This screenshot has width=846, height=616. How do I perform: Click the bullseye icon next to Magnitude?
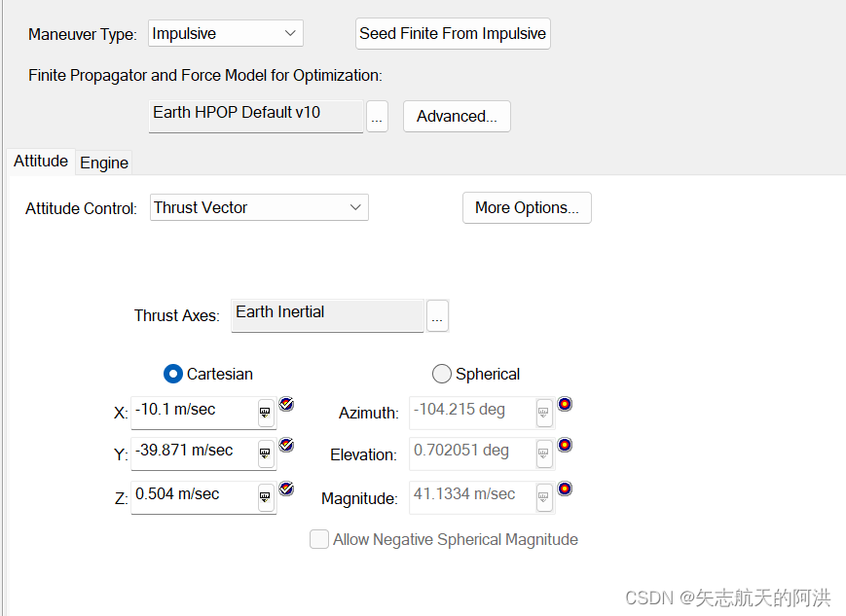click(x=566, y=489)
